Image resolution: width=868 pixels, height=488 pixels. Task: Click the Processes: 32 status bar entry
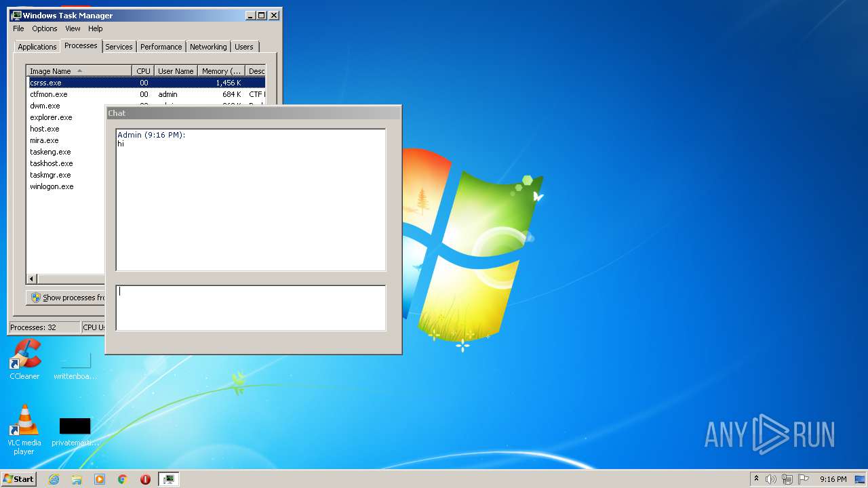click(44, 327)
